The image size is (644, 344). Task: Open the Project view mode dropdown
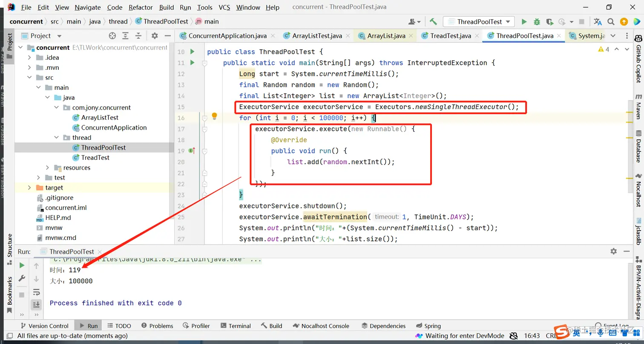point(59,36)
